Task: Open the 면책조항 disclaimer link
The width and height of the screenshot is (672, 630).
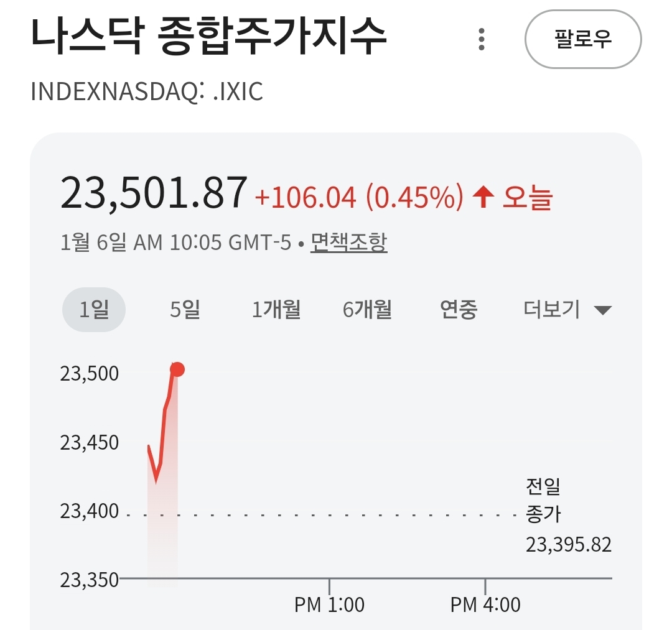Action: coord(348,242)
